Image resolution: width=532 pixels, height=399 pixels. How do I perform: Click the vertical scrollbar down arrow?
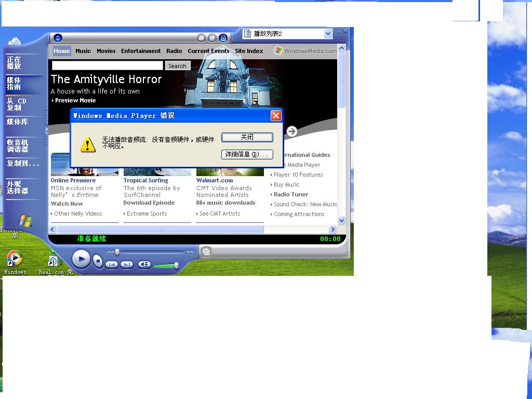(342, 220)
